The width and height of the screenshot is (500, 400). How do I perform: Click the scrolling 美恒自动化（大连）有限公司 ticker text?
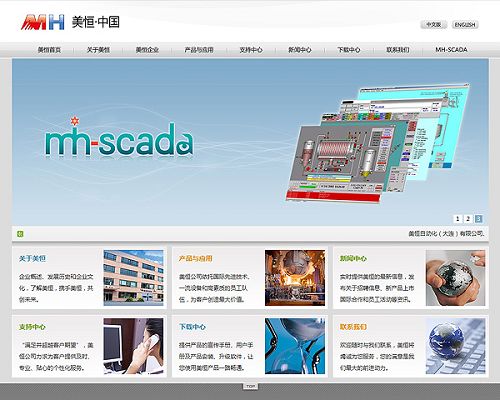[x=446, y=234]
